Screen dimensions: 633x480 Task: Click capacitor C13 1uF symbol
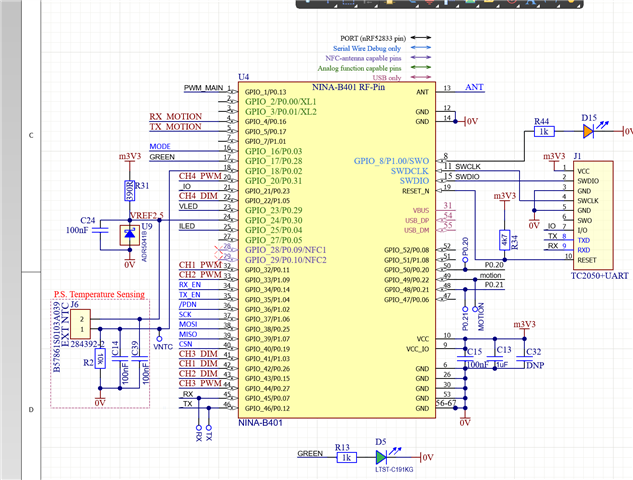[x=495, y=358]
